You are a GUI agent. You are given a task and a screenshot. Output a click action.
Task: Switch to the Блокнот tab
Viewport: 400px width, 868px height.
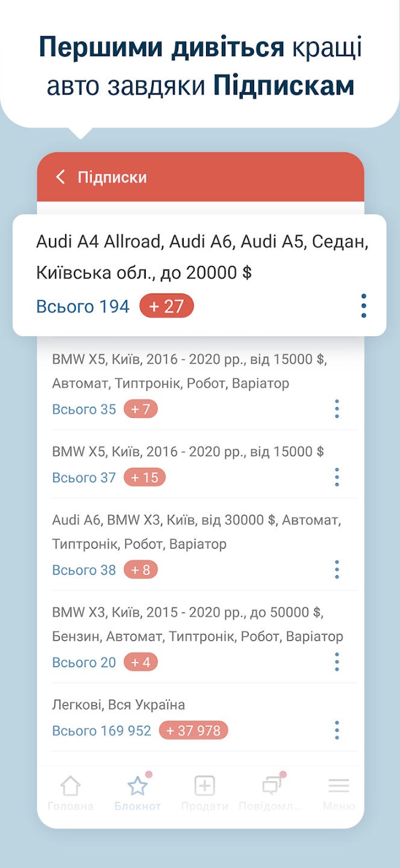click(137, 793)
